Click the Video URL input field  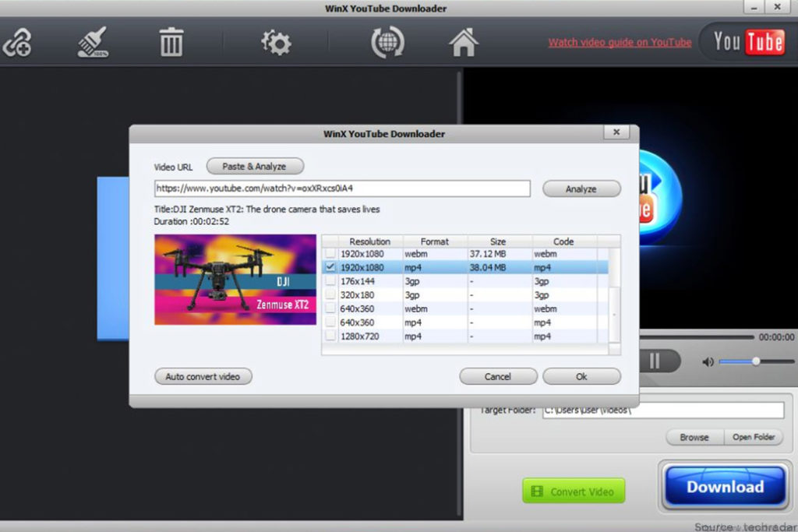pos(342,188)
